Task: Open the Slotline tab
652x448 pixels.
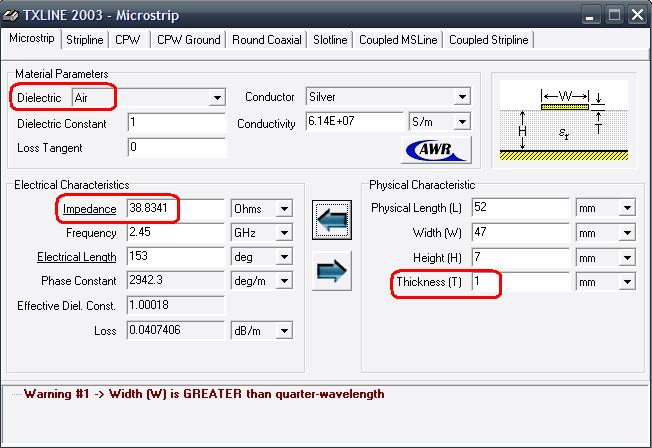Action: pos(330,40)
